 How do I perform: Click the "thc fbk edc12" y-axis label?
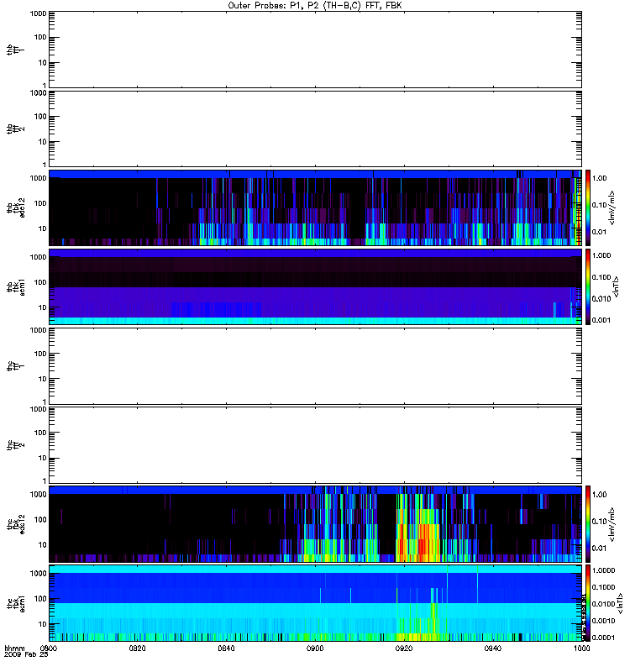point(16,524)
